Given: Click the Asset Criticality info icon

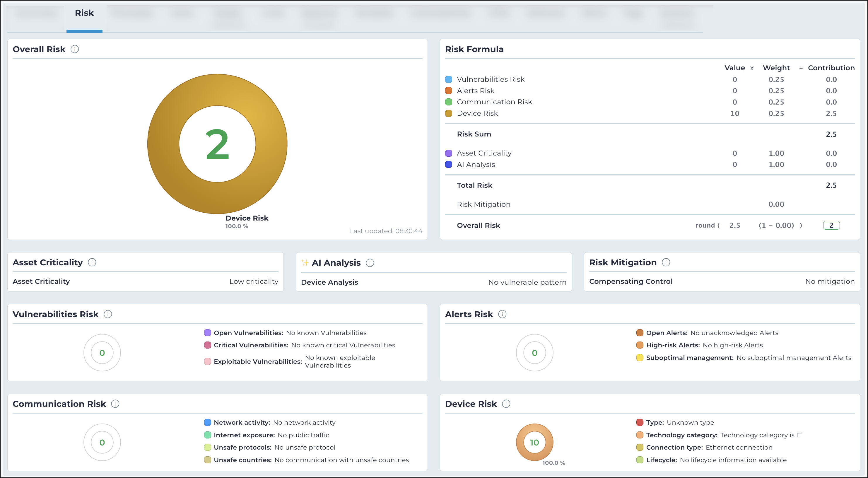Looking at the screenshot, I should click(92, 262).
